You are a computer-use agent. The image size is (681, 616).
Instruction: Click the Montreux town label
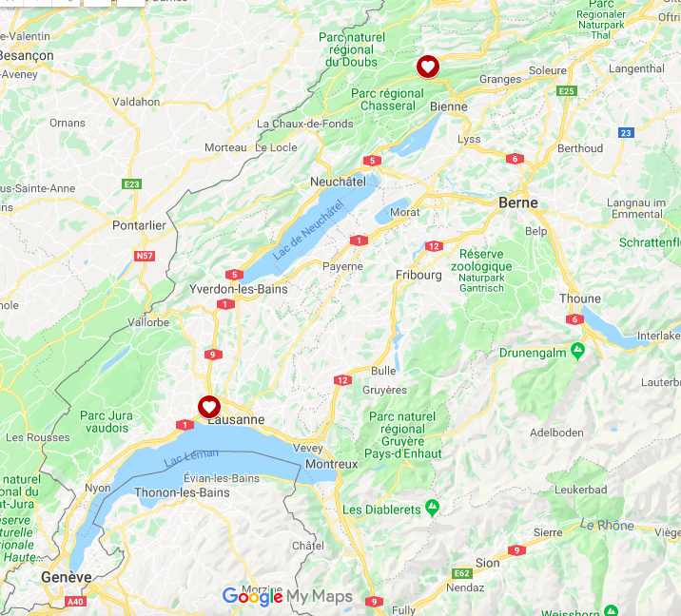tap(331, 464)
